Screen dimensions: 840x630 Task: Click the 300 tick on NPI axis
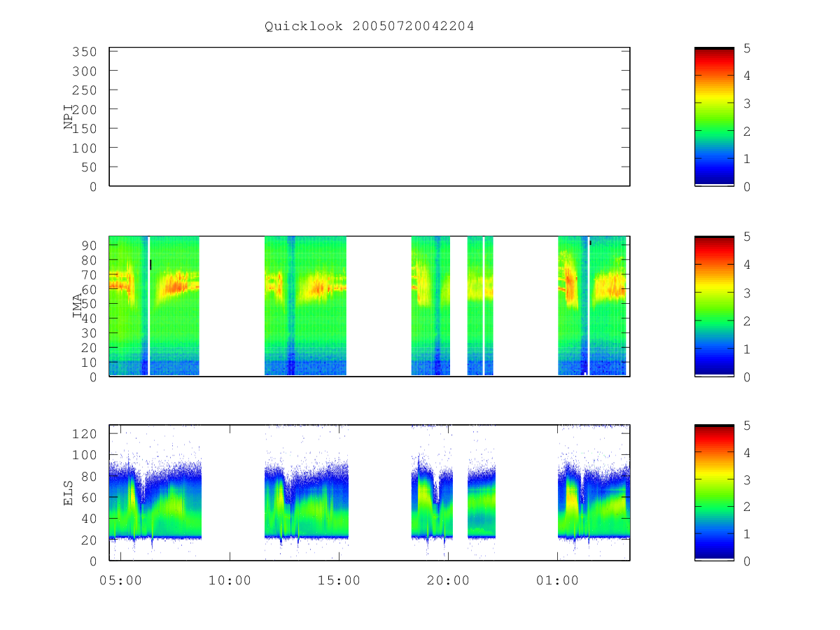coord(84,71)
